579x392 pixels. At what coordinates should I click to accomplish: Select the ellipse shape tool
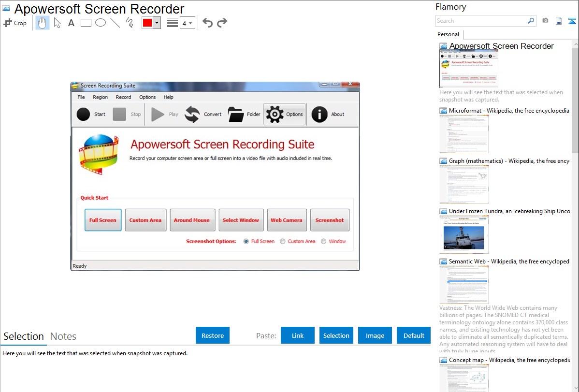pyautogui.click(x=101, y=23)
